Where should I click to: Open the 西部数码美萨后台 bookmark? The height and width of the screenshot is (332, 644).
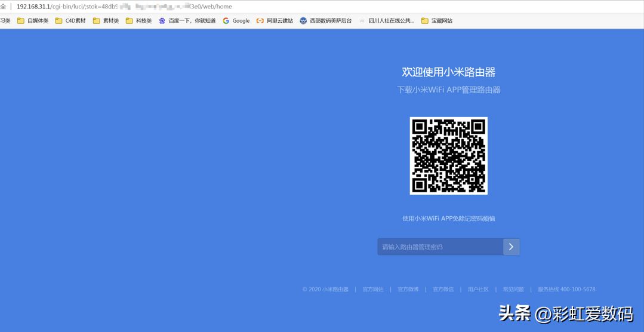326,20
